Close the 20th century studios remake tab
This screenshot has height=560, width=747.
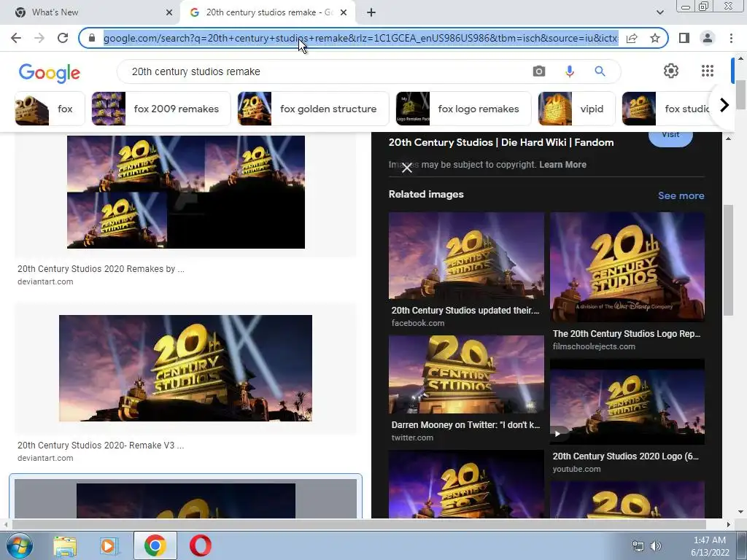[344, 12]
